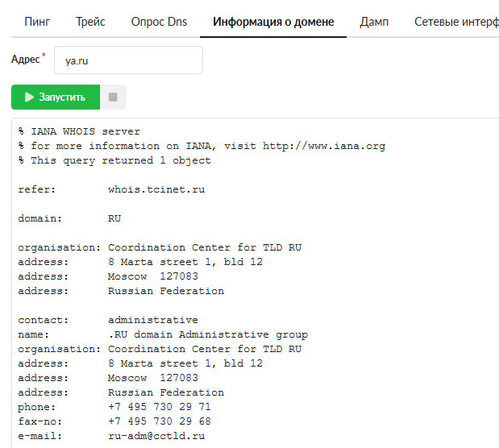Click the fax number +7 495 730 29 68
Viewport: 499px width, 448px height.
click(x=160, y=421)
